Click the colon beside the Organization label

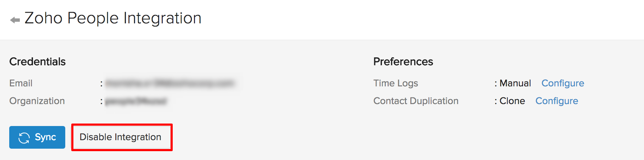(x=101, y=102)
